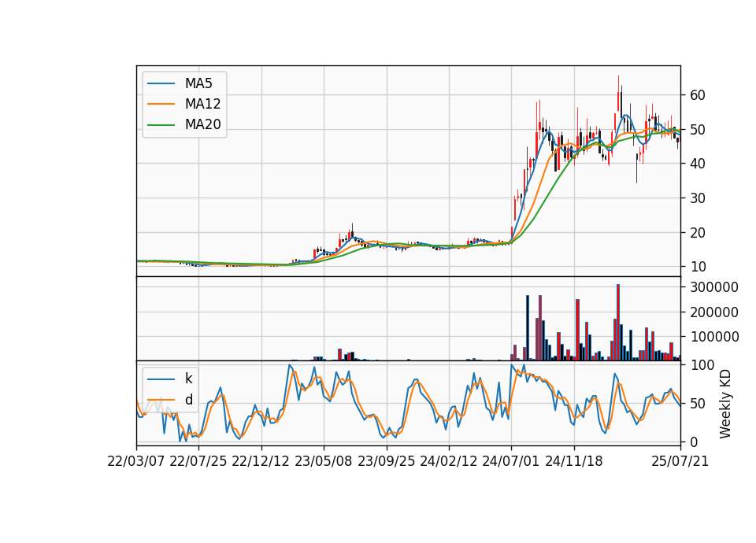Click the Weekly KD axis title
This screenshot has height=543, width=756.
(725, 404)
